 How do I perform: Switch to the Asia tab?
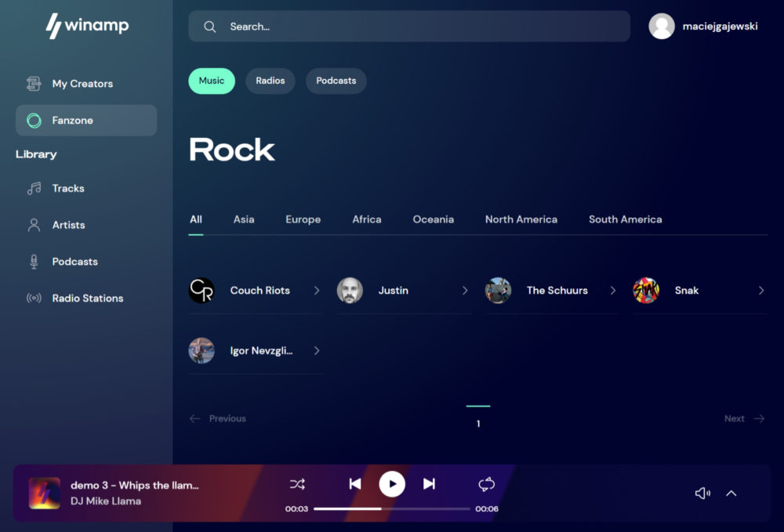[244, 219]
